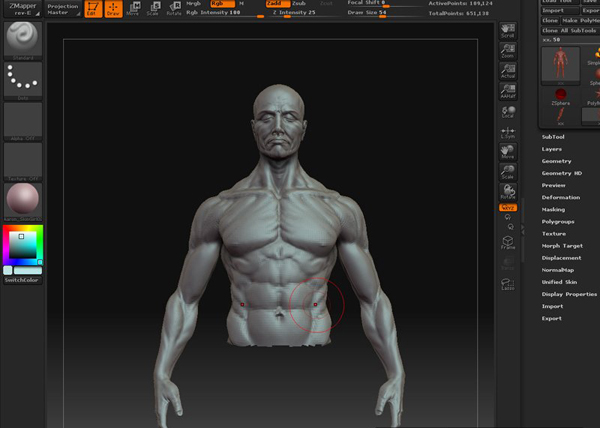The height and width of the screenshot is (428, 600).
Task: Select the Scale navigation icon in right shelf
Action: 508,172
